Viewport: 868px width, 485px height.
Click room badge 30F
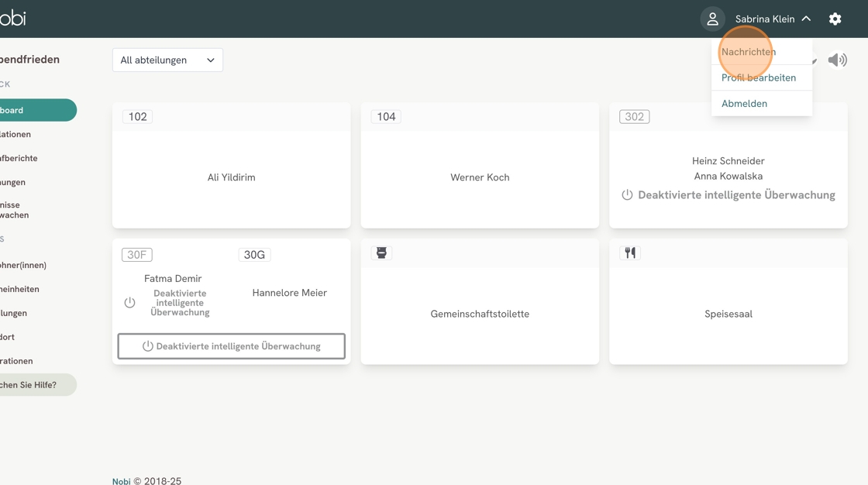point(136,255)
